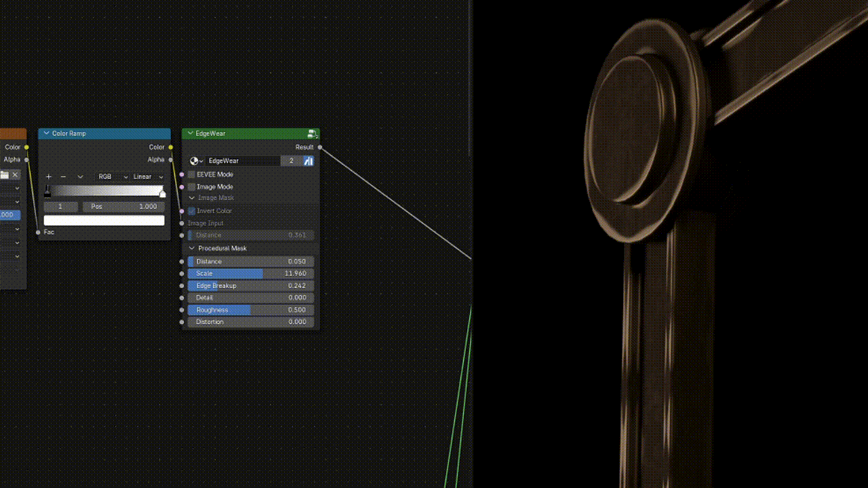Click the Color Ramp gradient bar

click(x=104, y=190)
